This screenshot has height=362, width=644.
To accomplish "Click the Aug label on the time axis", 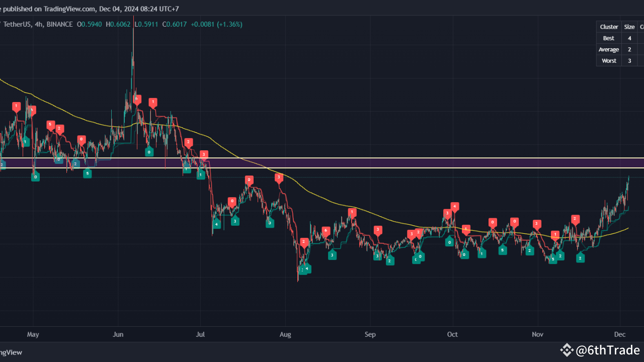I will click(x=285, y=334).
